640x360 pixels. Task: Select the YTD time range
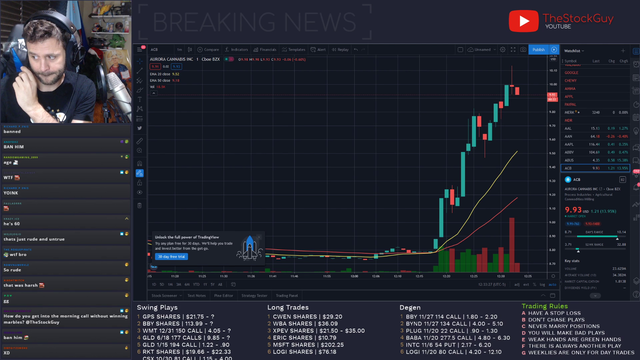[196, 284]
